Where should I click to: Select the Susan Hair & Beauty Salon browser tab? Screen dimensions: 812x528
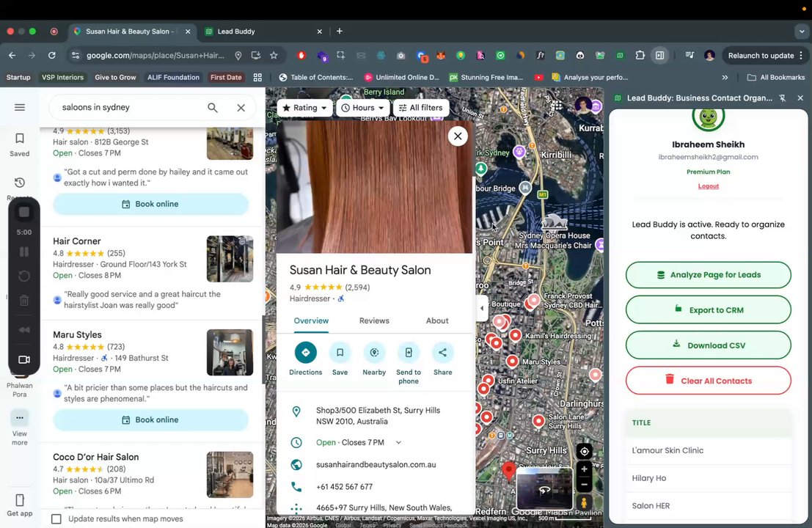pos(132,32)
